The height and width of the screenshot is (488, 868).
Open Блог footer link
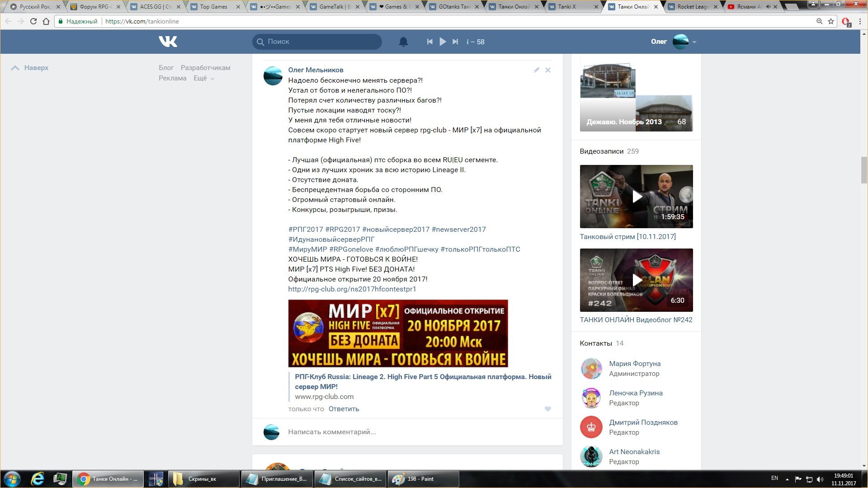[166, 68]
